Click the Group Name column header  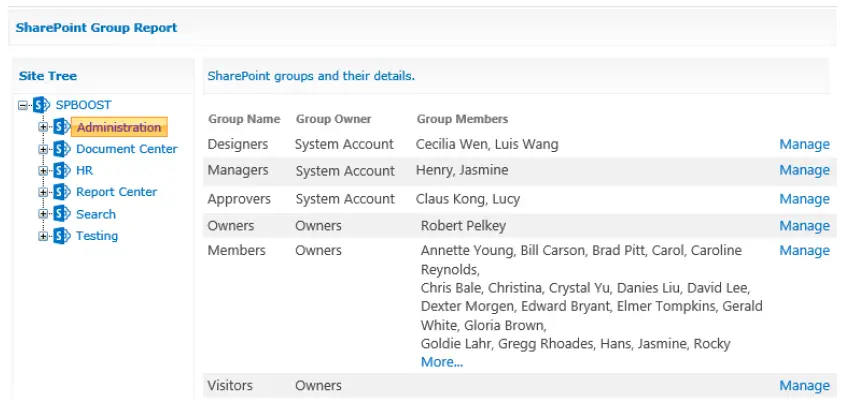pyautogui.click(x=244, y=119)
